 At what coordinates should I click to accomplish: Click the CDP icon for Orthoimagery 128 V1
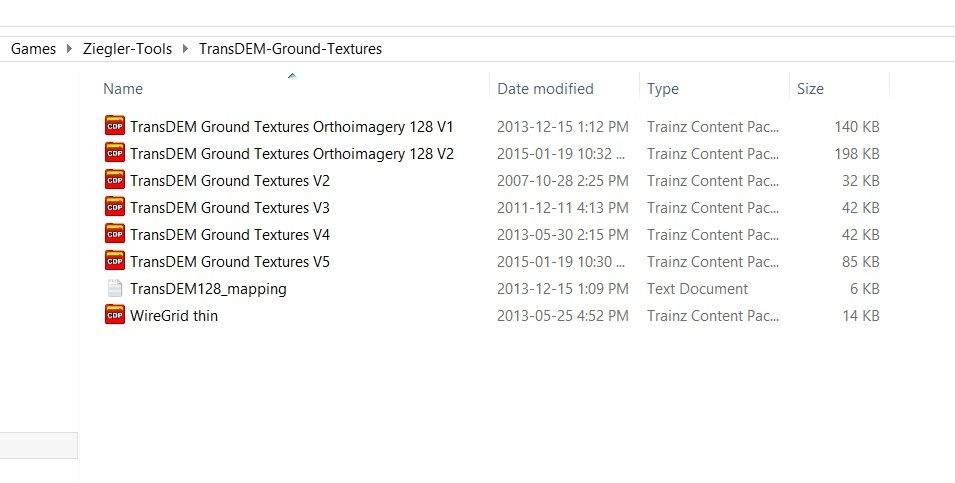114,127
